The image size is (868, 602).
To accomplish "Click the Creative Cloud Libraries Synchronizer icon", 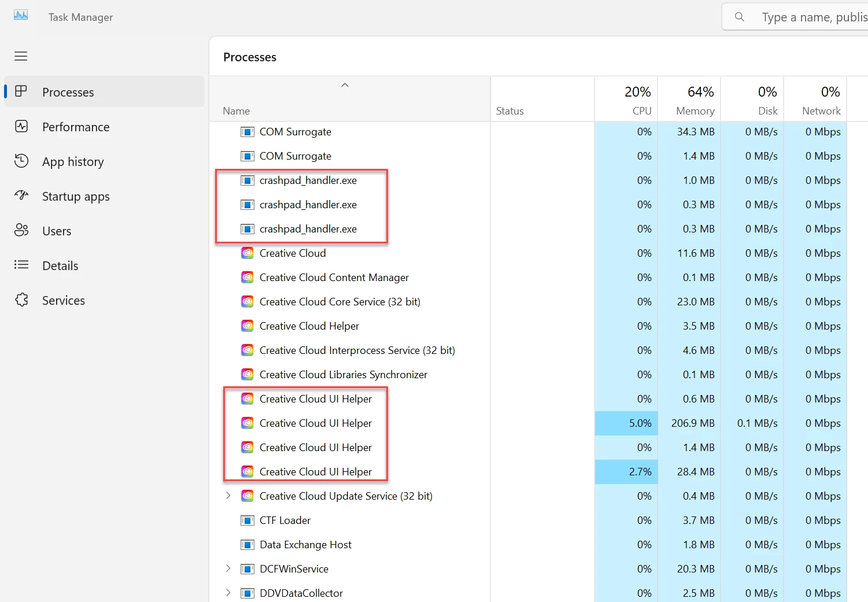I will (x=248, y=375).
